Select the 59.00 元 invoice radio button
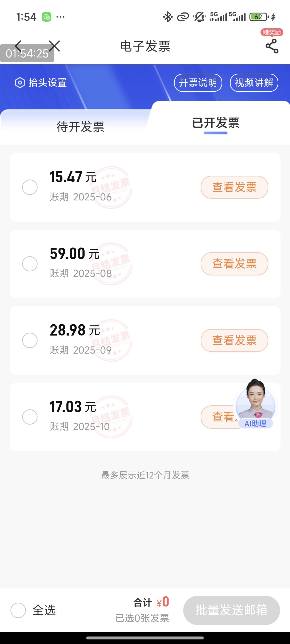290x644 pixels. coord(30,264)
